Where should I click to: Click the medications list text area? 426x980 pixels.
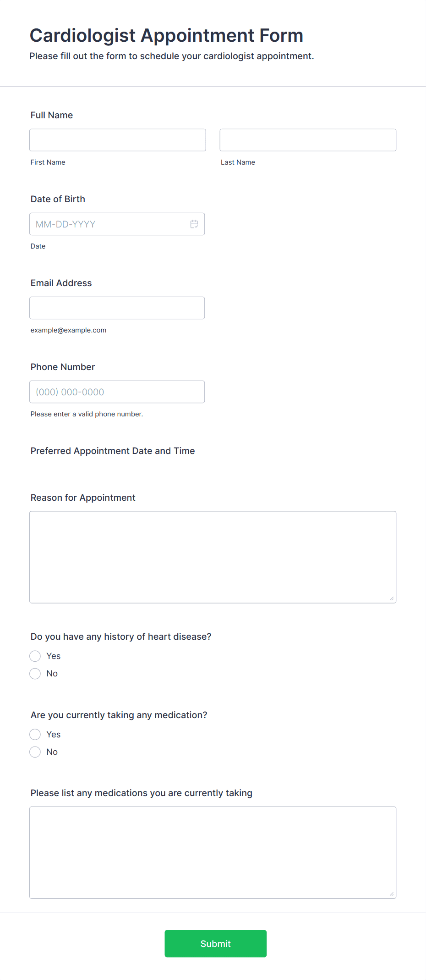213,853
